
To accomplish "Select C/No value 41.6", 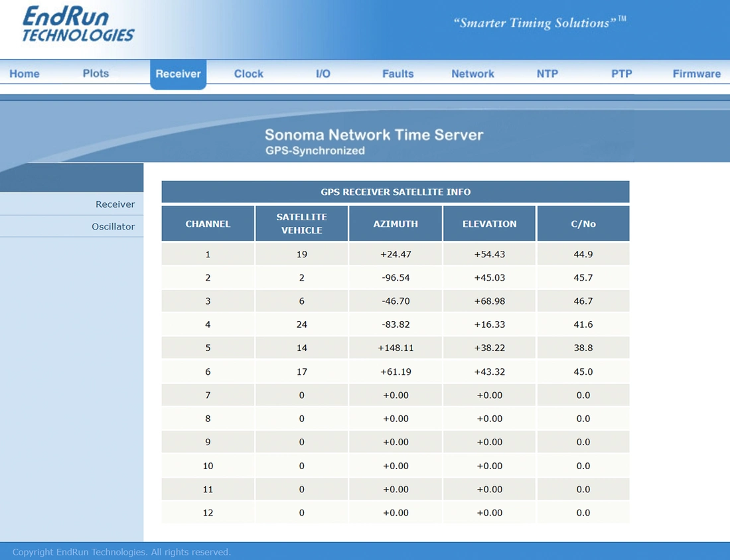I will coord(583,324).
